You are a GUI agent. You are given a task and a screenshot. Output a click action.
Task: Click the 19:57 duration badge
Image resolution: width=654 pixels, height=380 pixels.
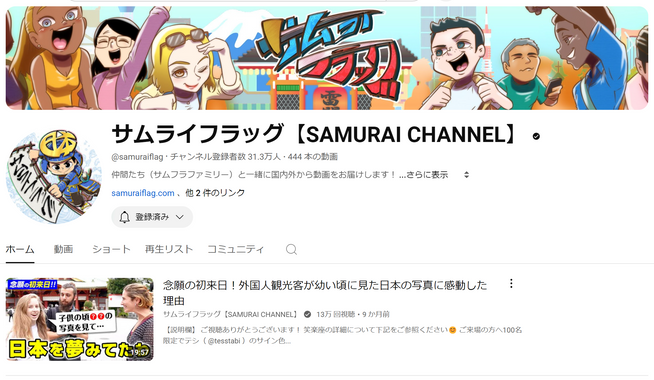tap(139, 352)
